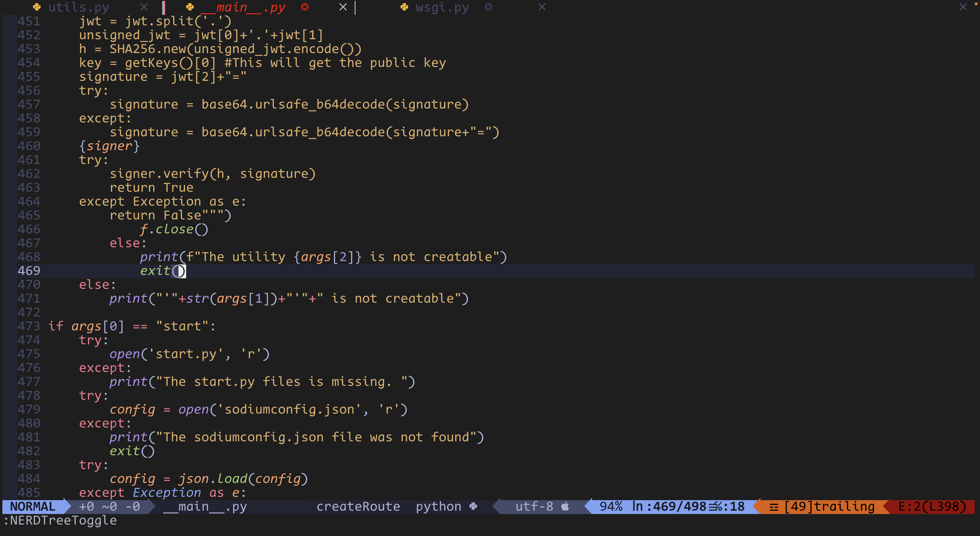Click the grey marker icon on wsgi.py tab
The image size is (980, 536).
(x=489, y=7)
